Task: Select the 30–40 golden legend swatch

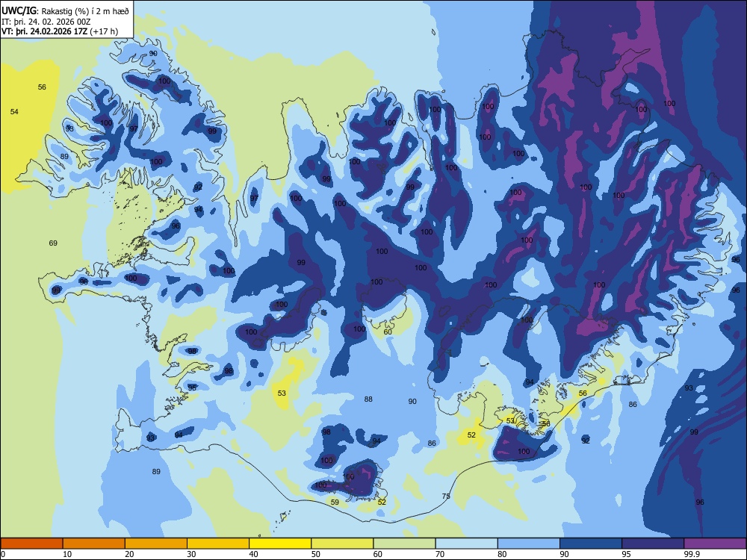Action: click(218, 544)
